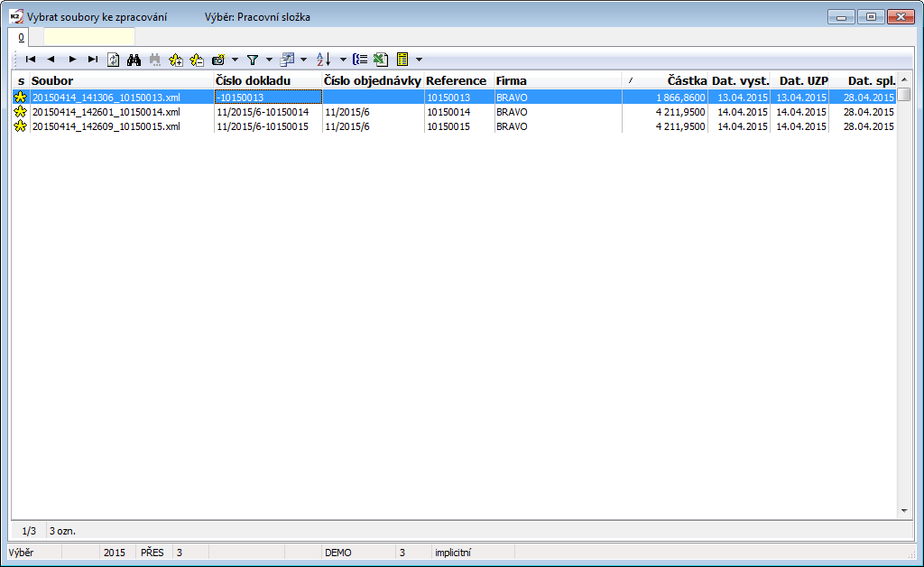
Task: Sort by Číslo dokladu column header
Action: 267,80
